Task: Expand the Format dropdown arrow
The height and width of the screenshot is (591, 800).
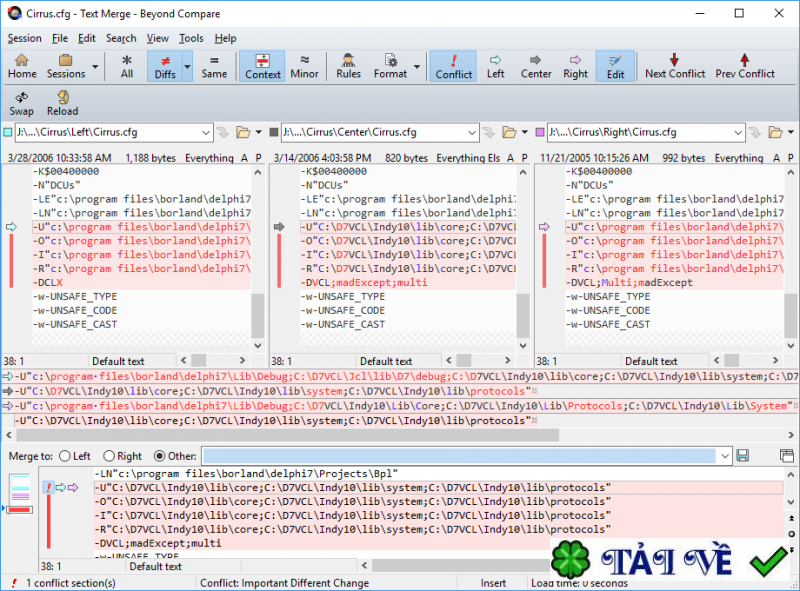Action: pos(417,66)
